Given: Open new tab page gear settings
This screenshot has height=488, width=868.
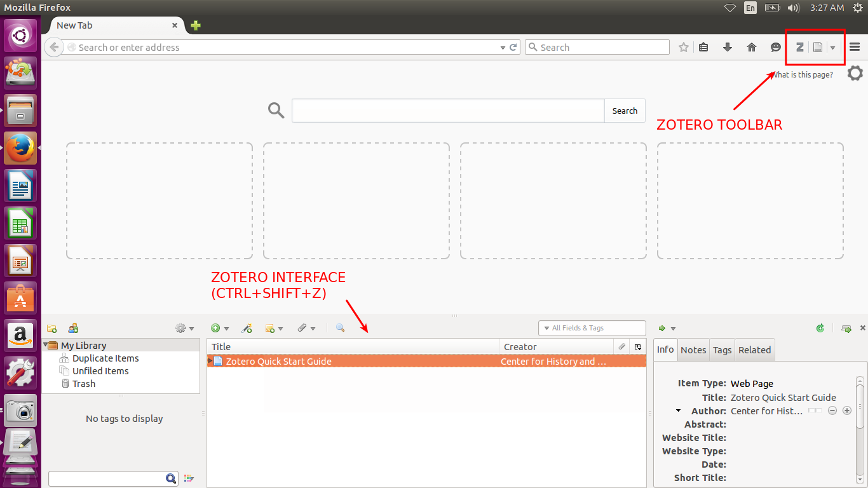Looking at the screenshot, I should coord(855,73).
